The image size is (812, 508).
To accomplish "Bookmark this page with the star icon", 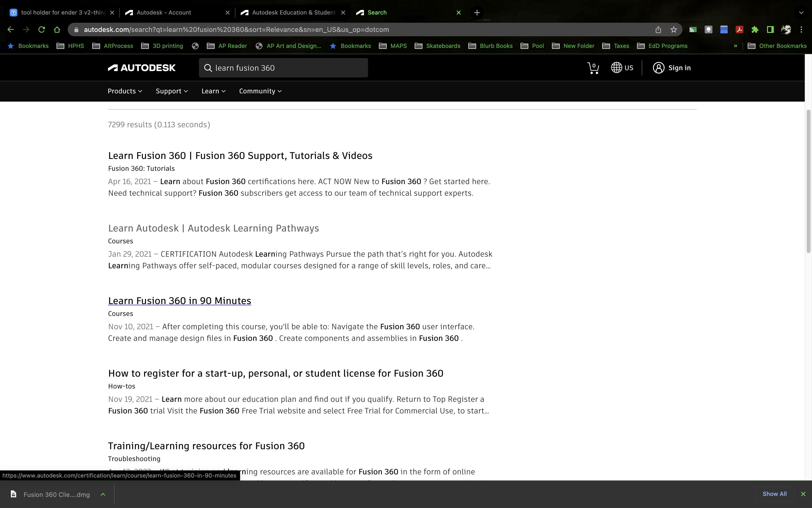I will click(x=674, y=30).
